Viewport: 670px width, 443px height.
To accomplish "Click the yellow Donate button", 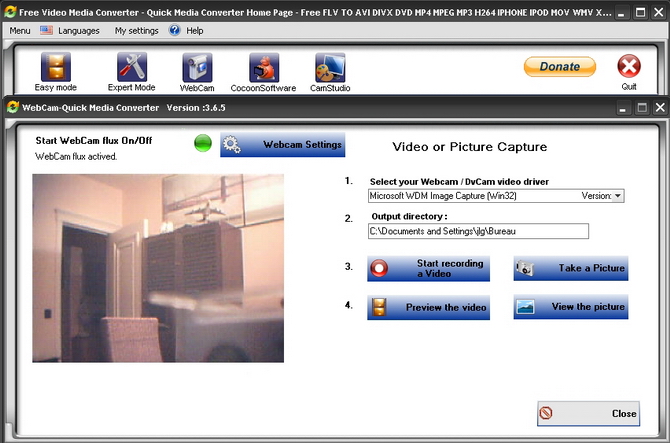I will pos(559,67).
